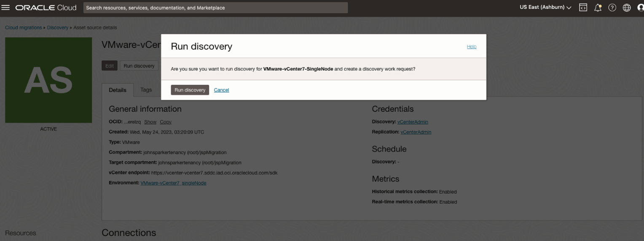Image resolution: width=644 pixels, height=241 pixels.
Task: Open the language globe icon
Action: point(627,8)
